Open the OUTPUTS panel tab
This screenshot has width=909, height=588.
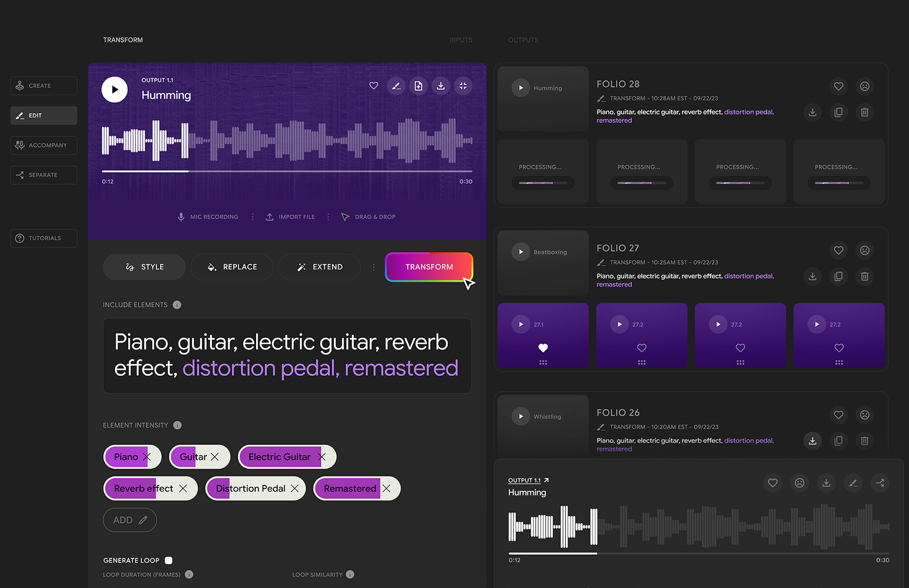[524, 39]
